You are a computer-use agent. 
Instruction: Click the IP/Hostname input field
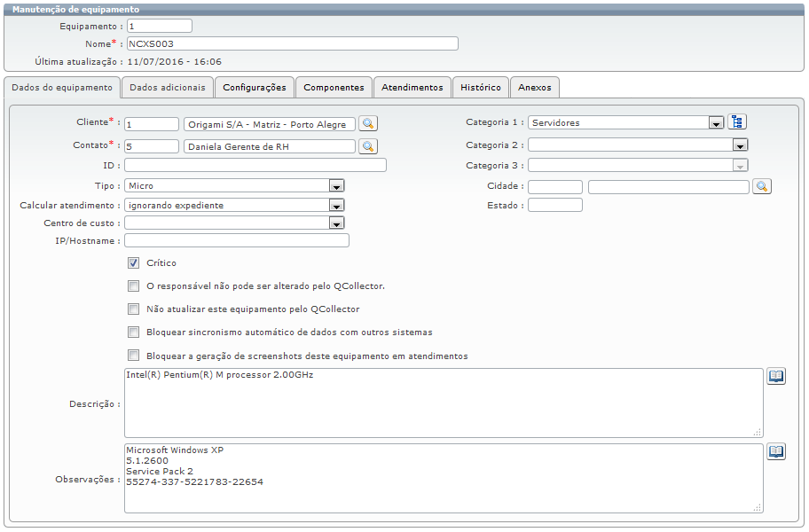(237, 240)
